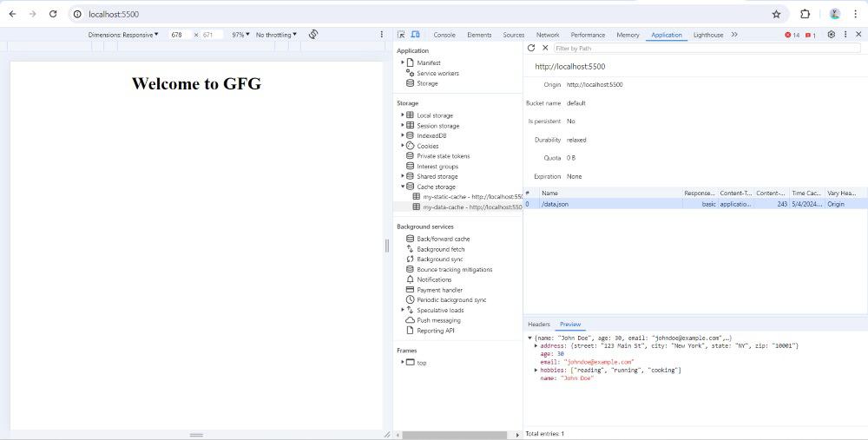
Task: Refresh cache entries with the reload icon
Action: pos(531,48)
